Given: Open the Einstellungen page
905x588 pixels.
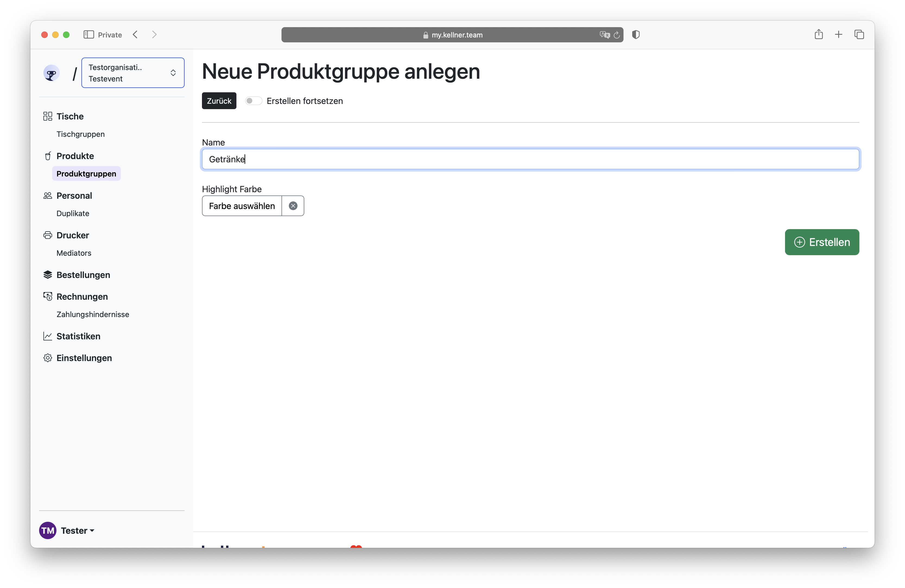Looking at the screenshot, I should (84, 358).
